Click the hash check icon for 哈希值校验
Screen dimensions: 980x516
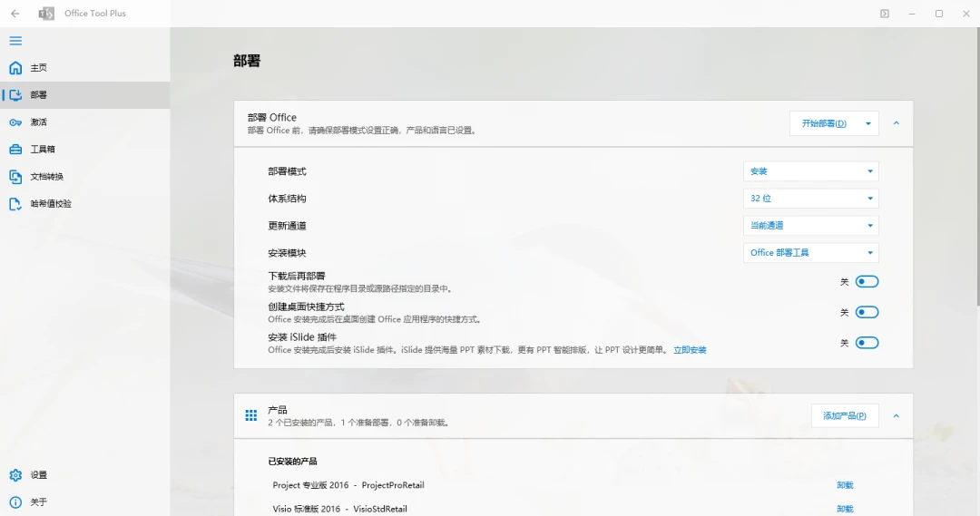pos(15,204)
